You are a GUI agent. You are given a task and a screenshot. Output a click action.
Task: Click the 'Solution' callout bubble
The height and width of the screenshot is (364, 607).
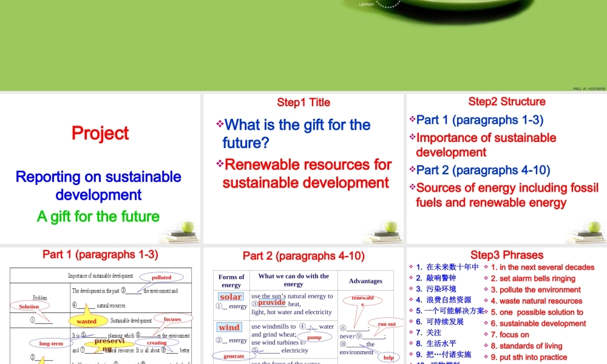tap(29, 306)
